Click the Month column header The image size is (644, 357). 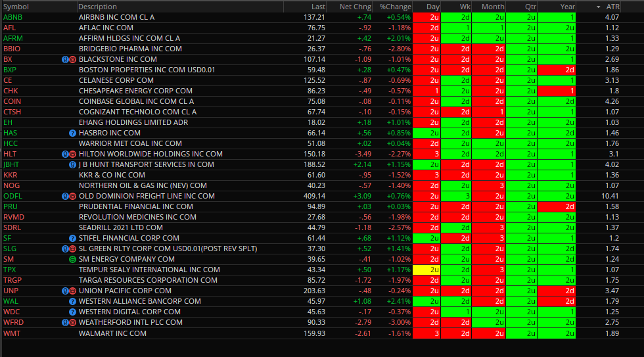pos(493,7)
